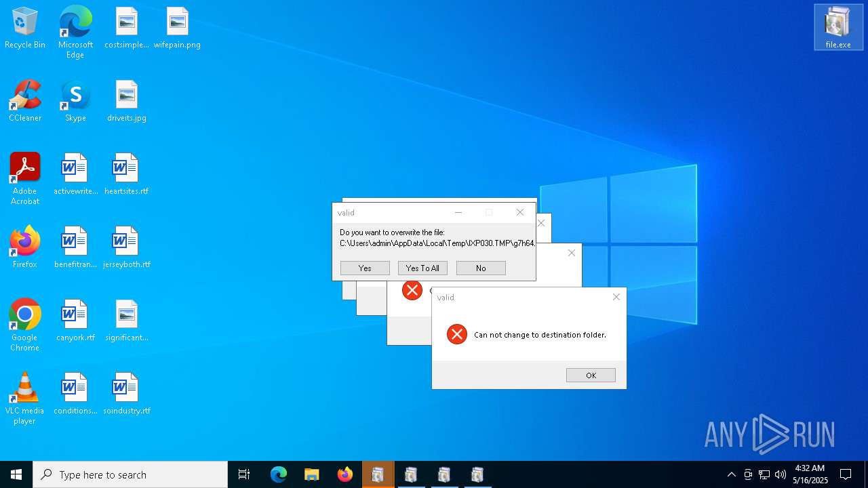Image resolution: width=868 pixels, height=488 pixels.
Task: Minimize the overwrite file dialog
Action: (x=458, y=212)
